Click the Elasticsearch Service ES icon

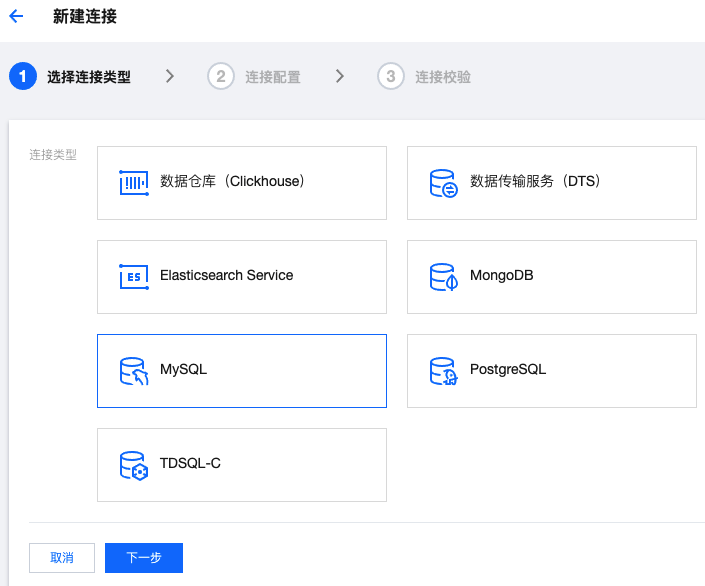pos(134,277)
